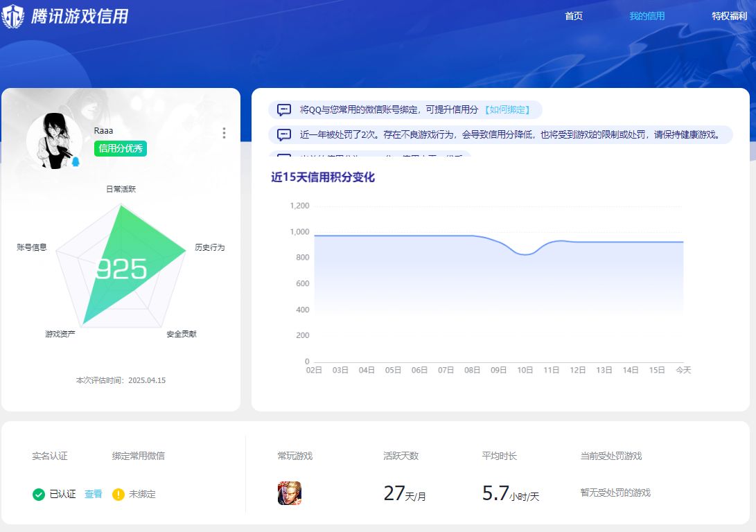The image size is (756, 532).
Task: Click the 925 credit score number
Action: 121,269
